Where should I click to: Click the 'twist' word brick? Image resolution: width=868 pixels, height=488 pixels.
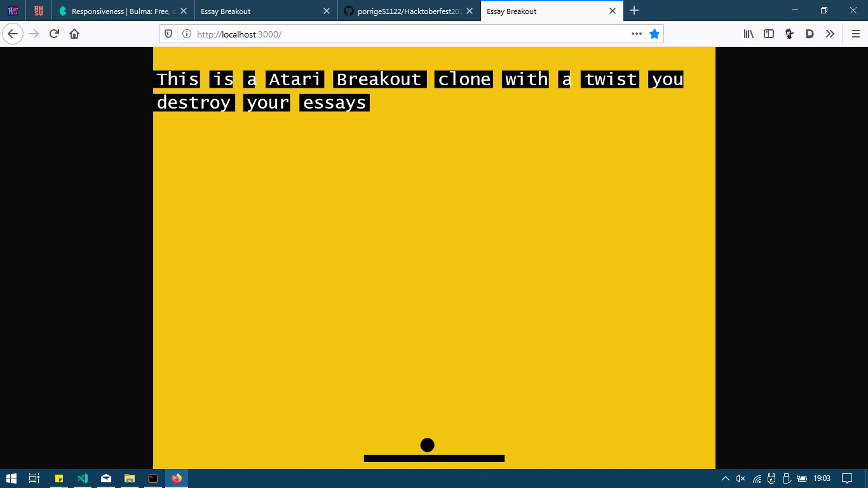point(611,79)
